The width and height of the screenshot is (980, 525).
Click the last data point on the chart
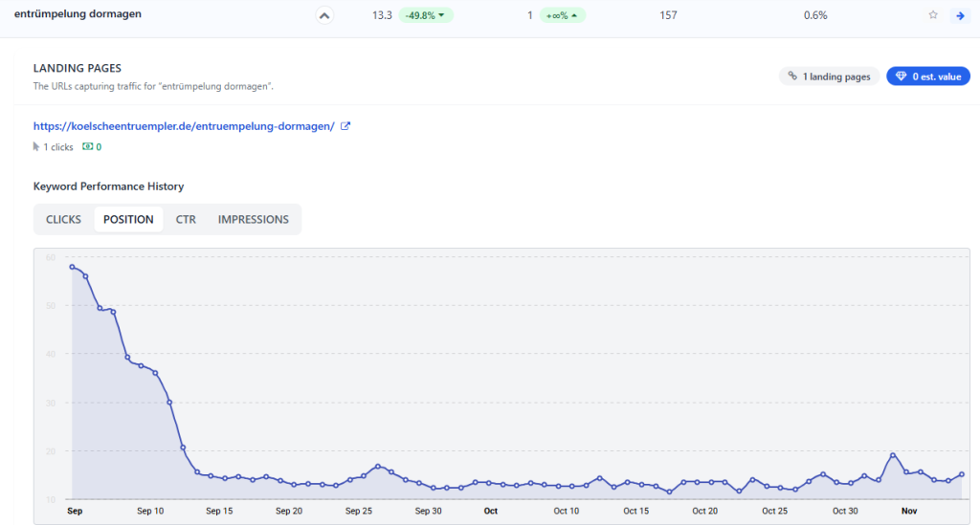coord(962,474)
